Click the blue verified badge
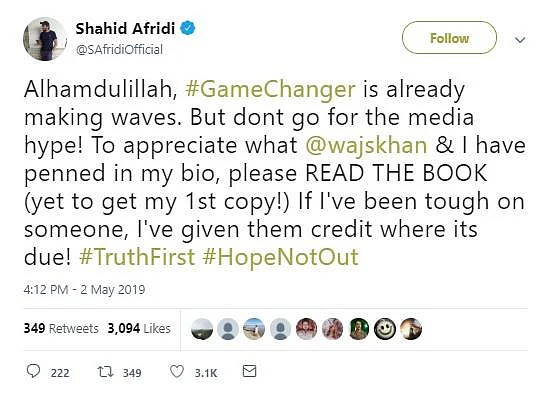Image resolution: width=559 pixels, height=396 pixels. coord(188,28)
